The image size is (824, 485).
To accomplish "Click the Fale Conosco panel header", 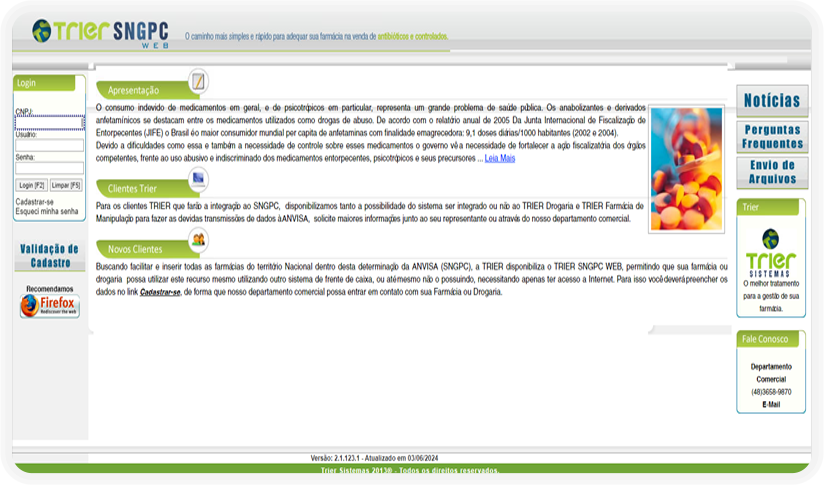I will pyautogui.click(x=768, y=339).
